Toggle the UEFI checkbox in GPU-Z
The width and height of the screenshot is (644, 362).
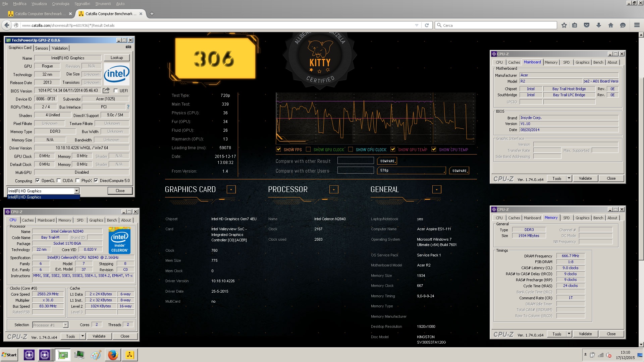point(116,90)
